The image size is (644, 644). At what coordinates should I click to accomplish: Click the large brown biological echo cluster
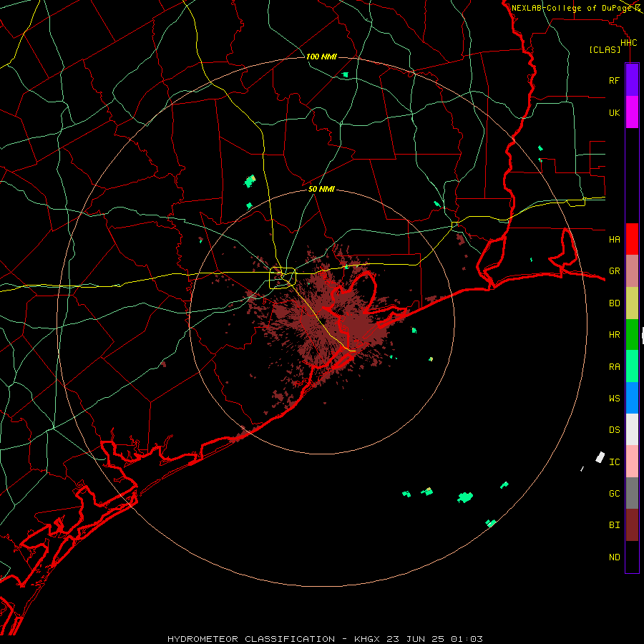pos(324,321)
